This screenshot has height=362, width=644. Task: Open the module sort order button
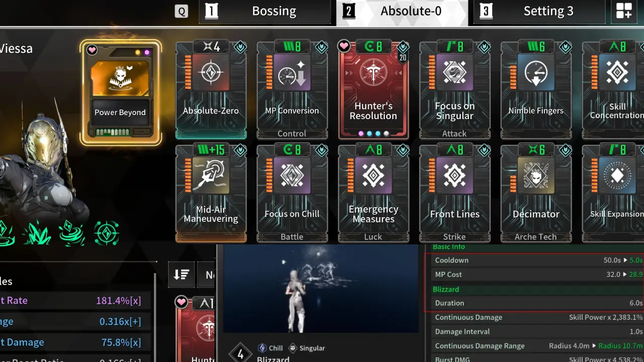point(181,275)
